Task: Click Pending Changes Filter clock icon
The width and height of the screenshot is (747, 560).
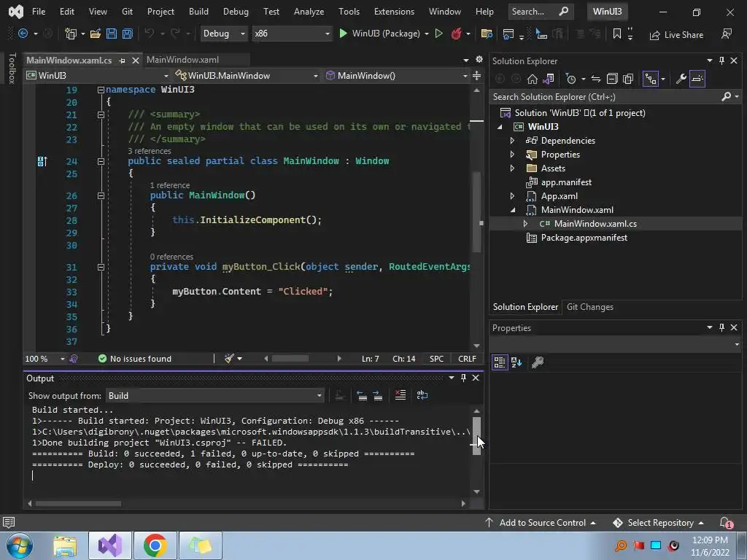Action: [570, 79]
